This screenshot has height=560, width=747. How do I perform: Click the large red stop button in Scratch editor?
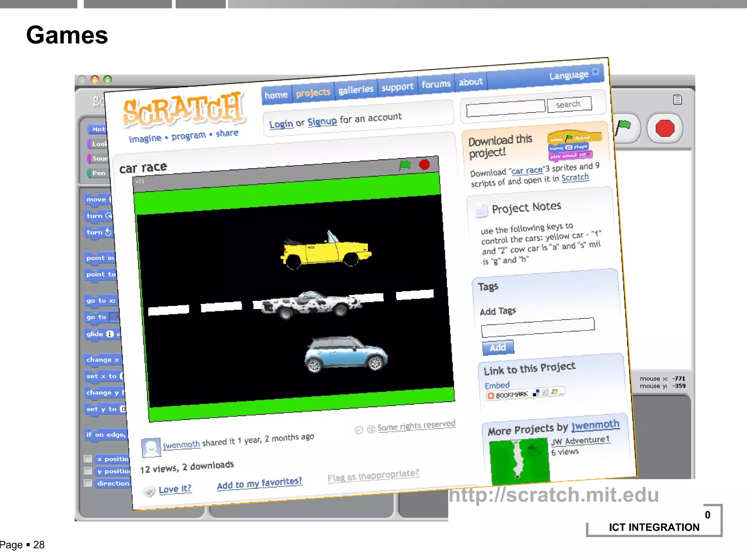pyautogui.click(x=665, y=128)
